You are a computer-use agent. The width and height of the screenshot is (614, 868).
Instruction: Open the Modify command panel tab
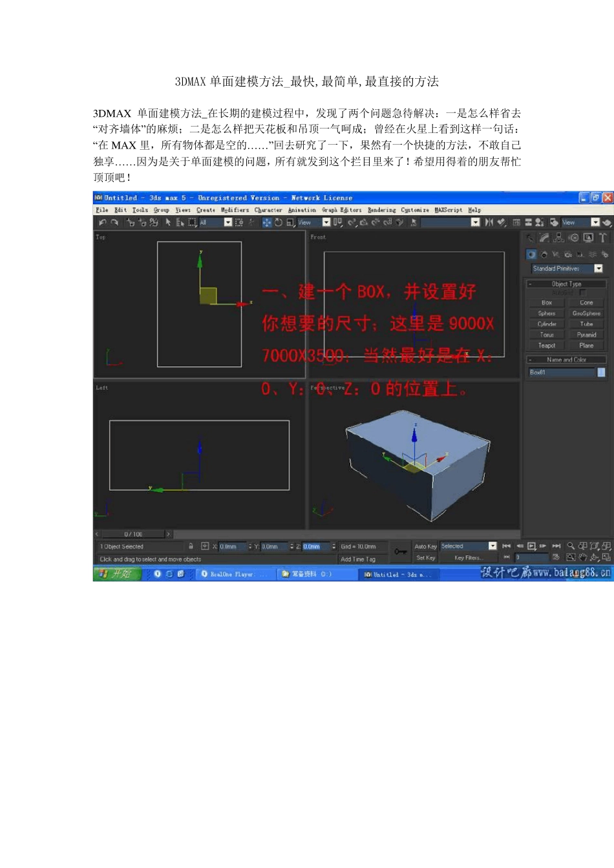click(544, 238)
